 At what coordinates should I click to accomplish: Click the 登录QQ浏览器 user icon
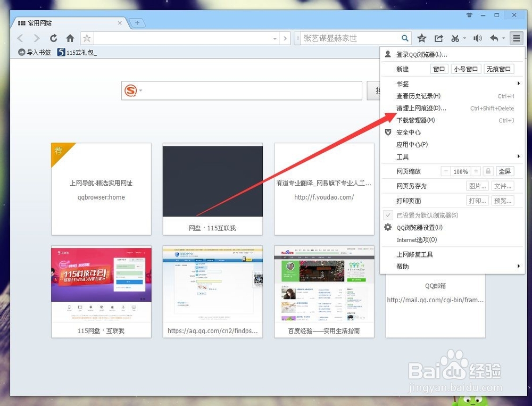point(388,54)
